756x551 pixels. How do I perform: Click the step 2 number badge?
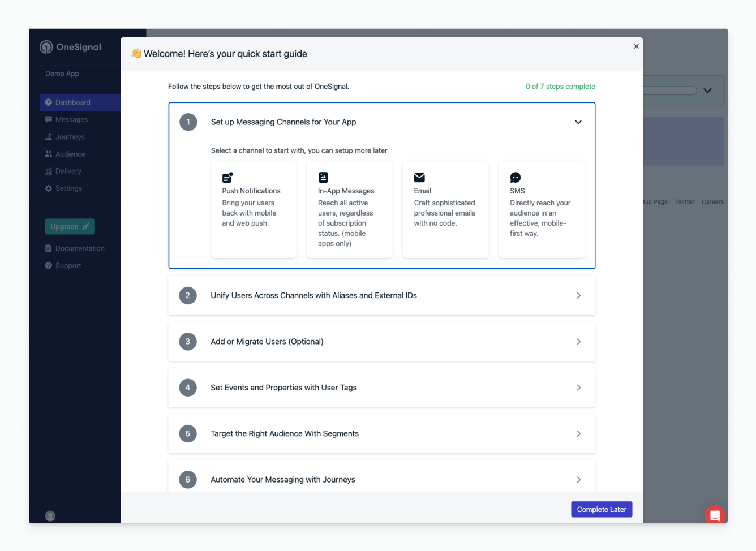coord(188,295)
